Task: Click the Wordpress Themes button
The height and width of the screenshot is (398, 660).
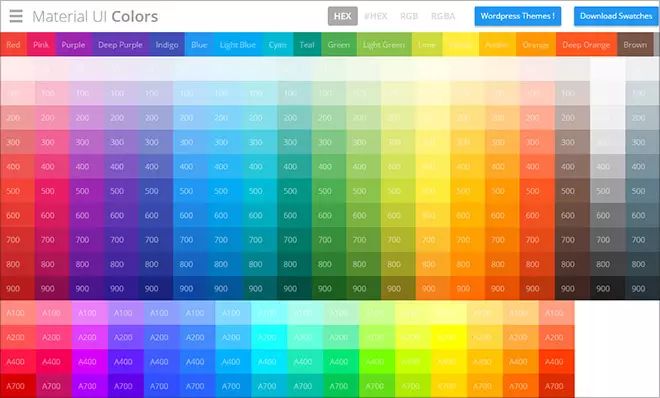Action: click(518, 16)
